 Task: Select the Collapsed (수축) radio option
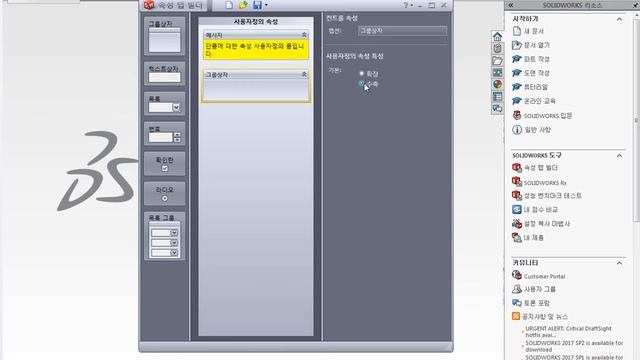click(x=361, y=83)
